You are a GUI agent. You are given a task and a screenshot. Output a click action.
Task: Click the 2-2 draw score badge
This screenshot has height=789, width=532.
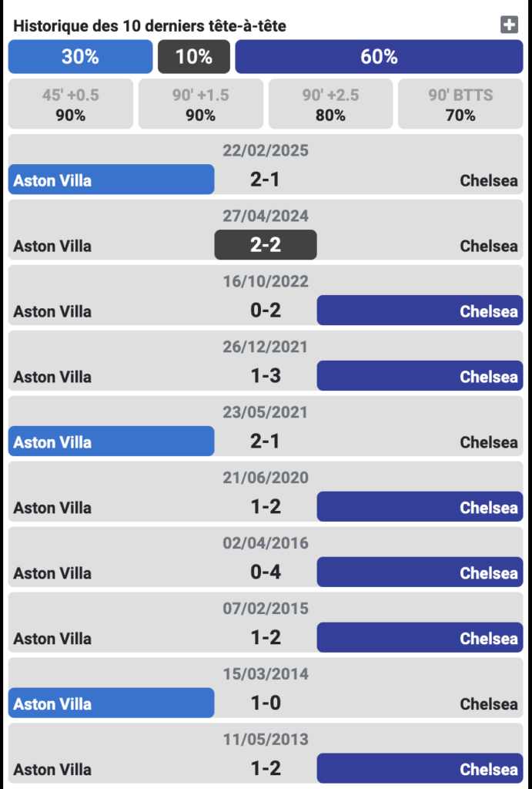pos(265,246)
